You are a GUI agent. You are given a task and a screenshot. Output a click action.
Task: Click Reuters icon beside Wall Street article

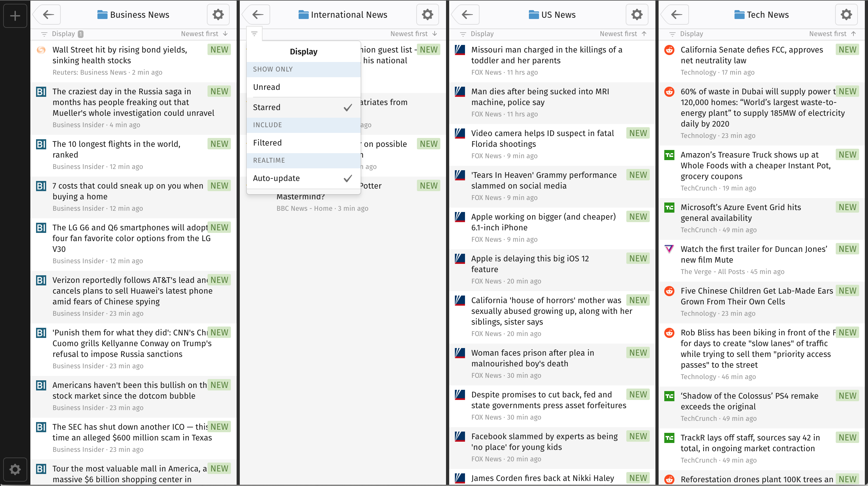tap(41, 50)
